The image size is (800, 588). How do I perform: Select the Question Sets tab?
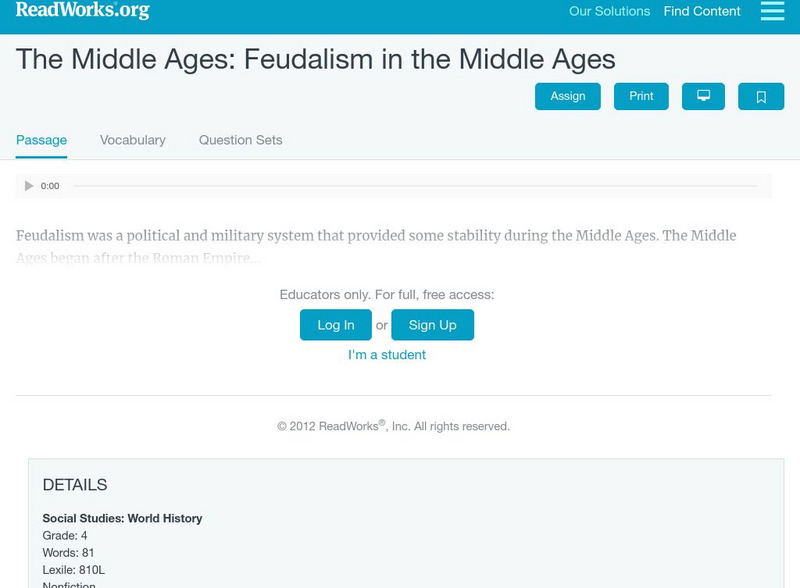point(240,140)
